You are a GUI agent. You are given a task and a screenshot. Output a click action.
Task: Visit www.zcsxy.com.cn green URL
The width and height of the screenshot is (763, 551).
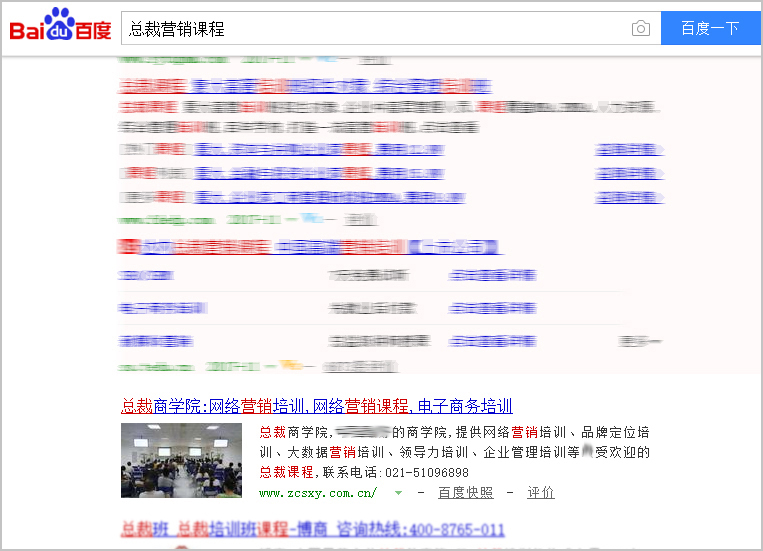point(318,493)
